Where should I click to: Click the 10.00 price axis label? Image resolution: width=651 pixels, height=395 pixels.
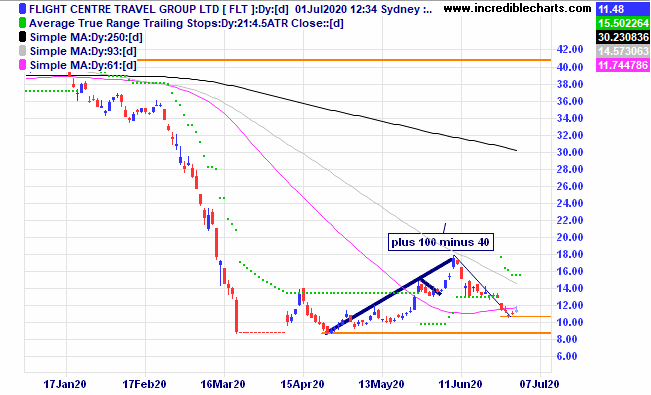(x=570, y=322)
